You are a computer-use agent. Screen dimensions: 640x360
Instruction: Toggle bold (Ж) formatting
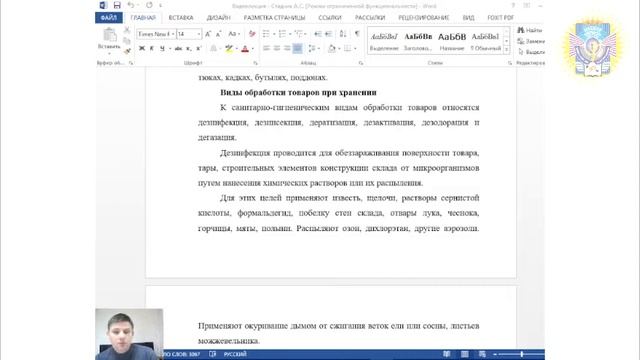coord(142,49)
